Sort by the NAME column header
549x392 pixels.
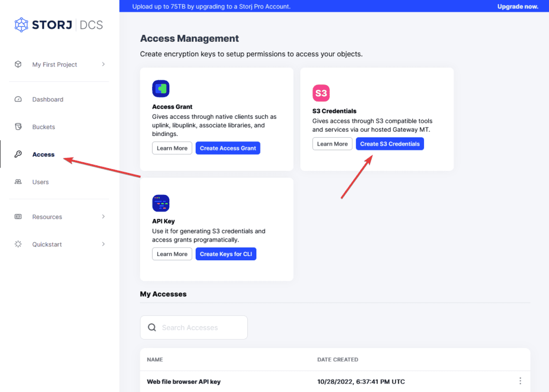(155, 359)
